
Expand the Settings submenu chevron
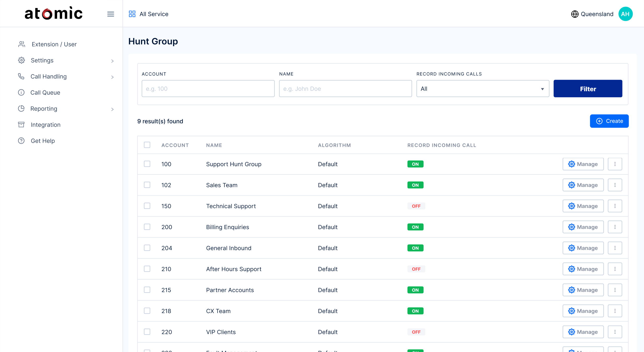(x=112, y=61)
